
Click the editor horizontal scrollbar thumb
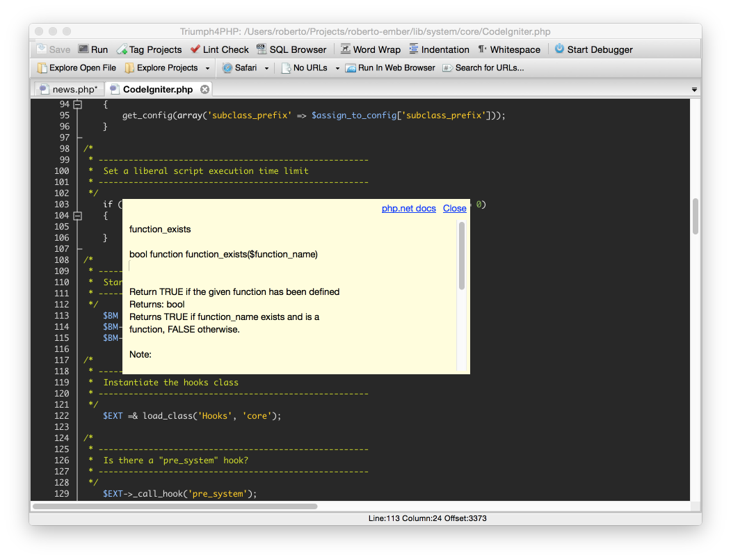point(175,506)
